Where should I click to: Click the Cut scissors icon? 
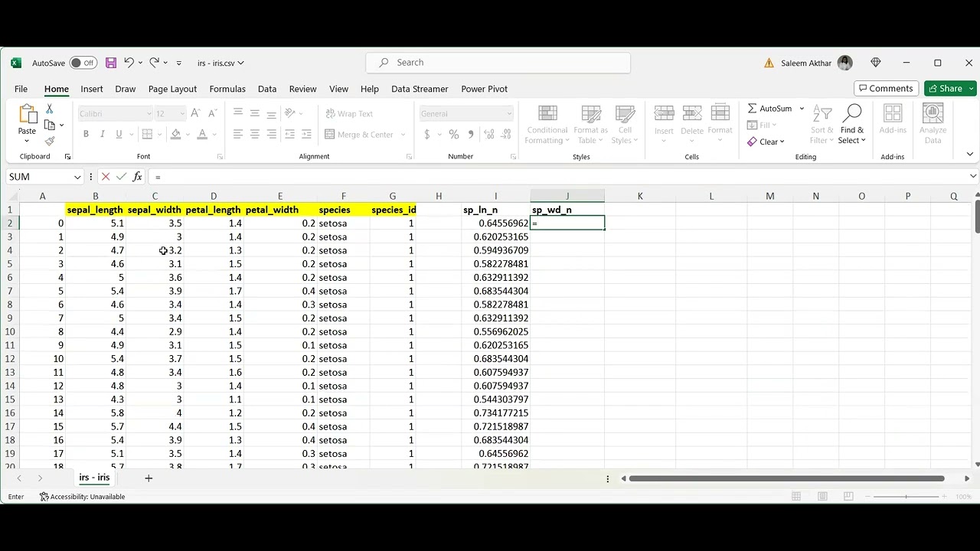[x=50, y=109]
